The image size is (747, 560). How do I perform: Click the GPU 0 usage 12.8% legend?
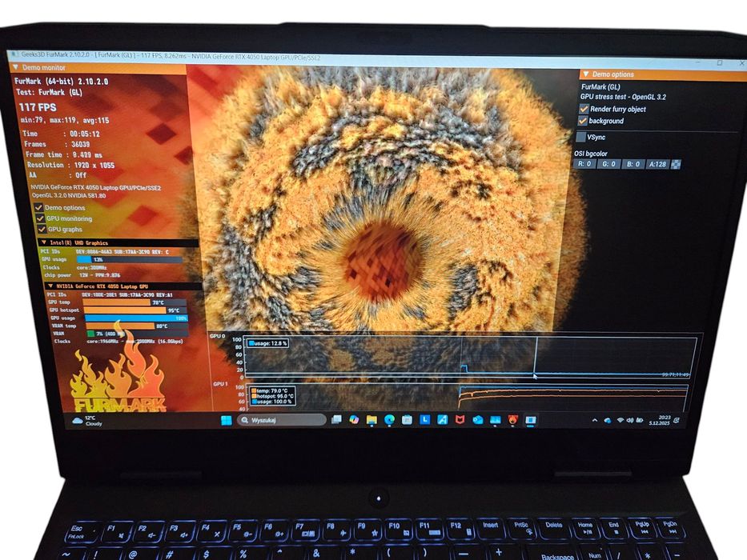click(267, 343)
